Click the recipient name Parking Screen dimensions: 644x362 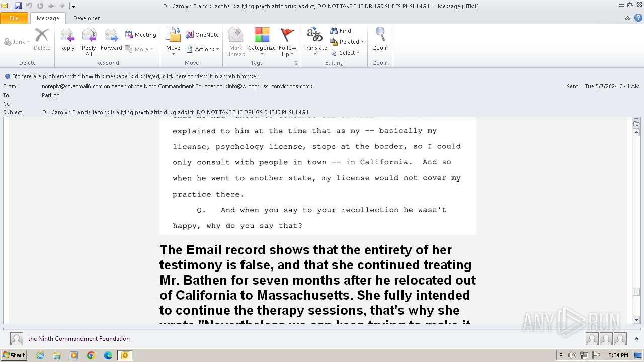point(51,95)
